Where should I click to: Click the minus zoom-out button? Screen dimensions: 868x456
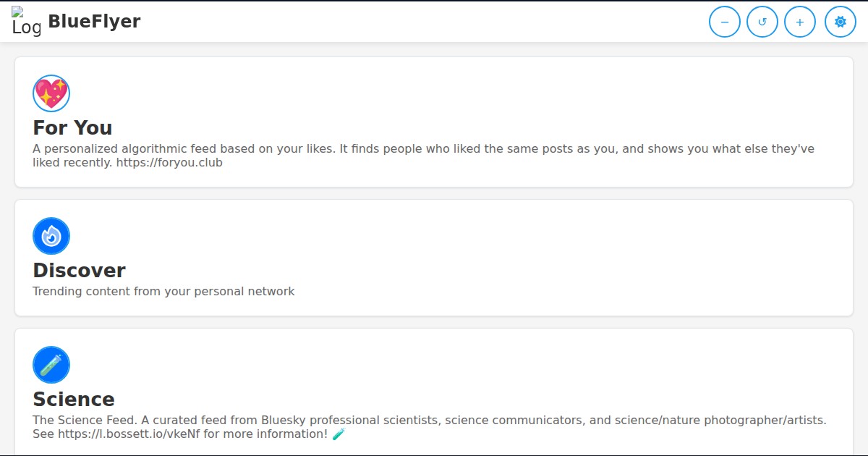(x=725, y=22)
